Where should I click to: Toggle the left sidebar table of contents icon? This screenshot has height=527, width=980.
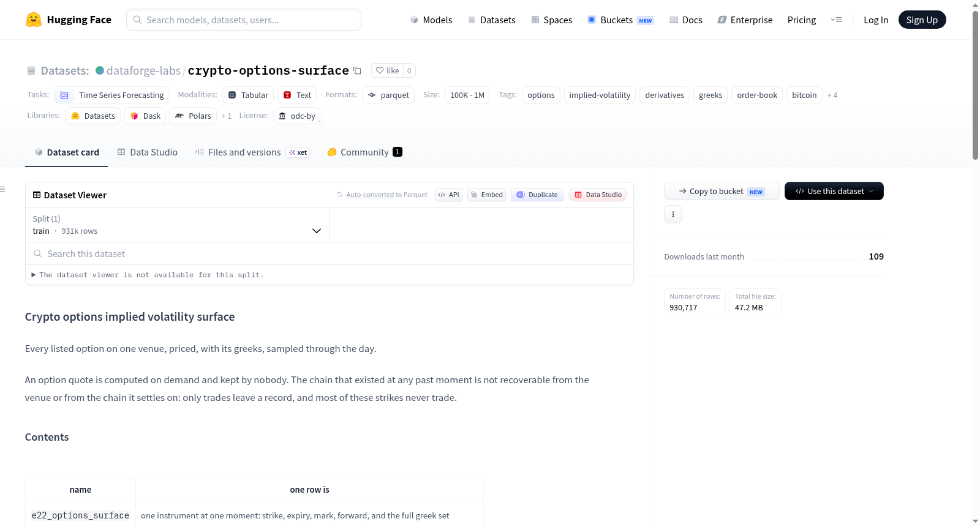point(3,189)
